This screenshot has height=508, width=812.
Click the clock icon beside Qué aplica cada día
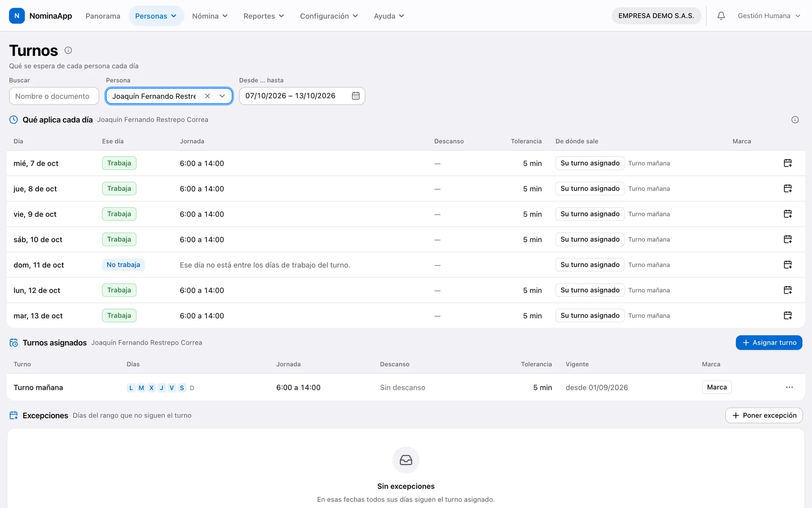point(14,120)
